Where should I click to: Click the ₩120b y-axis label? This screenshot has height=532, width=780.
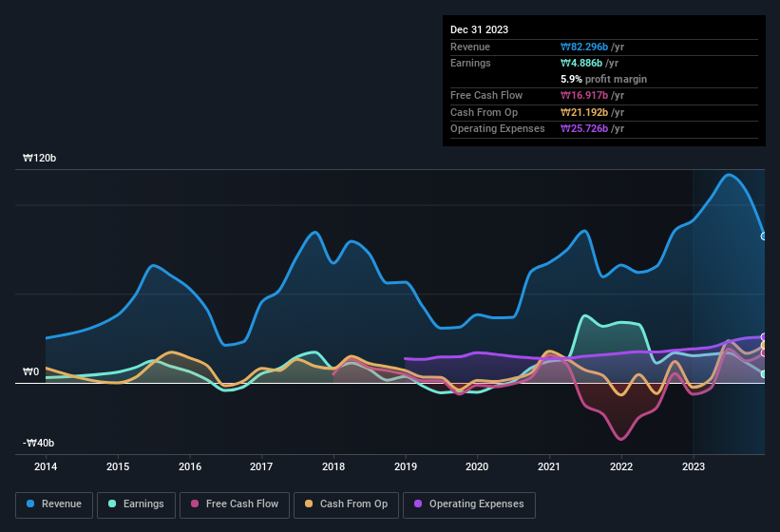point(39,158)
